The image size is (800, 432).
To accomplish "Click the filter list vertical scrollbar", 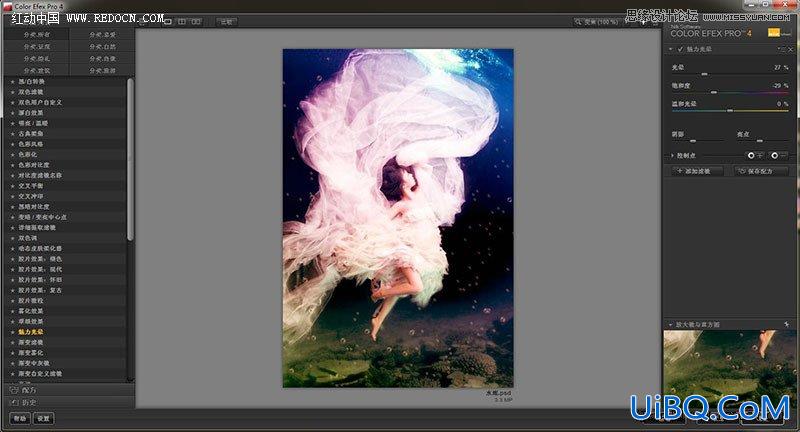I will (x=130, y=159).
